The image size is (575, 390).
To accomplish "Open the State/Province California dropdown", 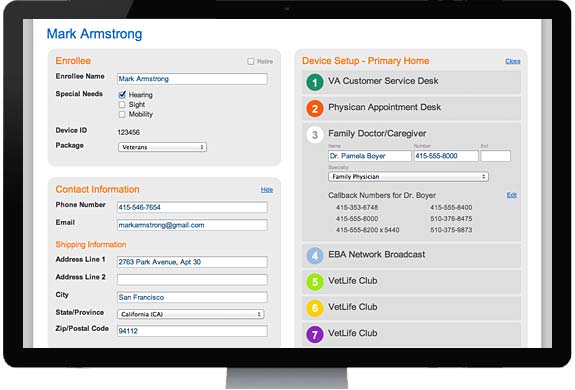I will click(x=191, y=314).
